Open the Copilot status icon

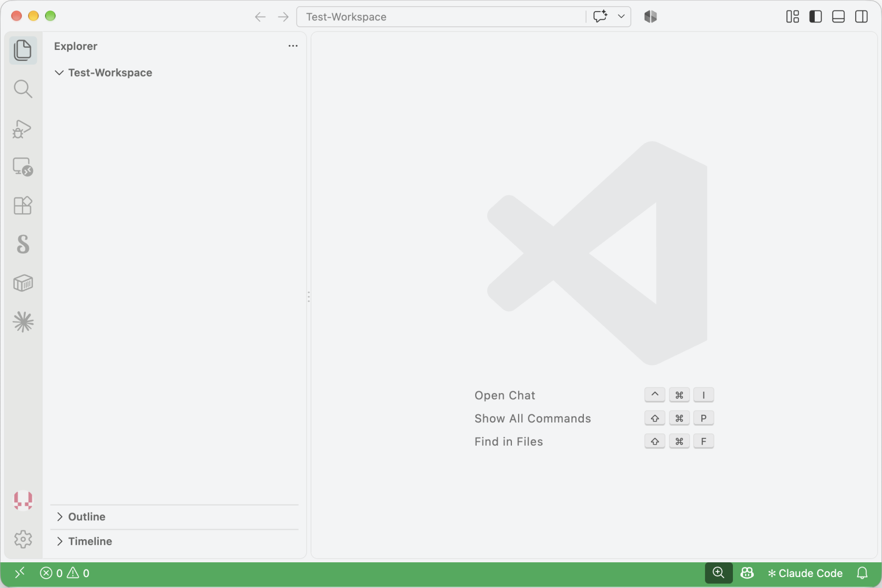[747, 573]
